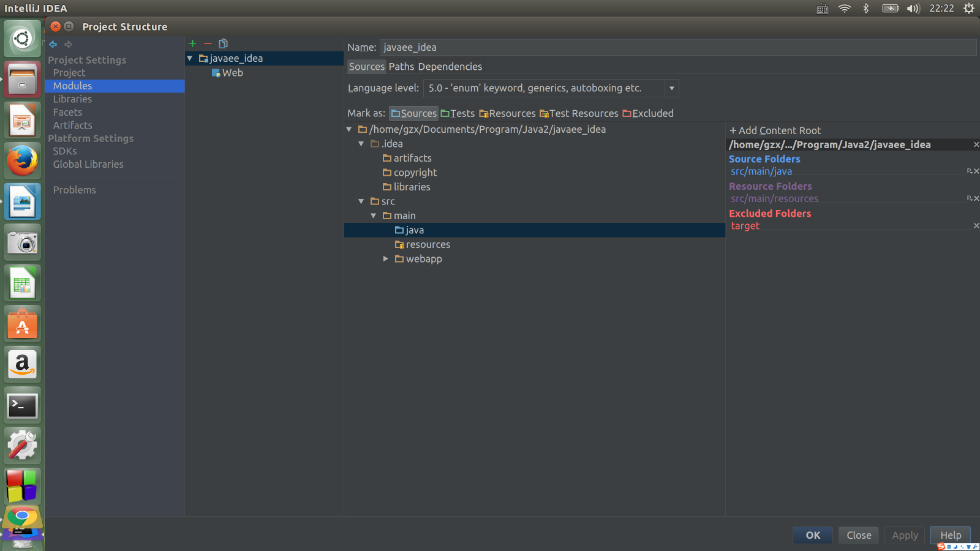Open Terminal from the dock
The image size is (980, 551).
tap(23, 405)
